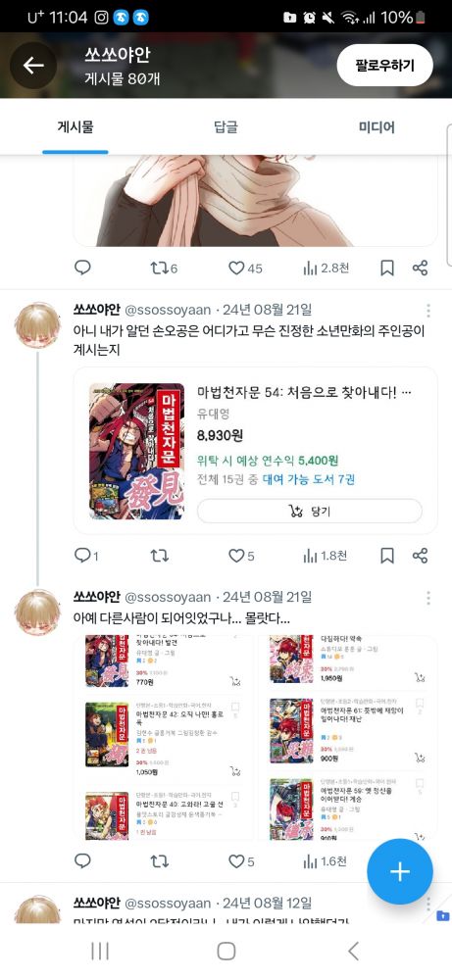Screen dimensions: 452x980
Task: Open more options on 다른사람이 post
Action: (428, 598)
